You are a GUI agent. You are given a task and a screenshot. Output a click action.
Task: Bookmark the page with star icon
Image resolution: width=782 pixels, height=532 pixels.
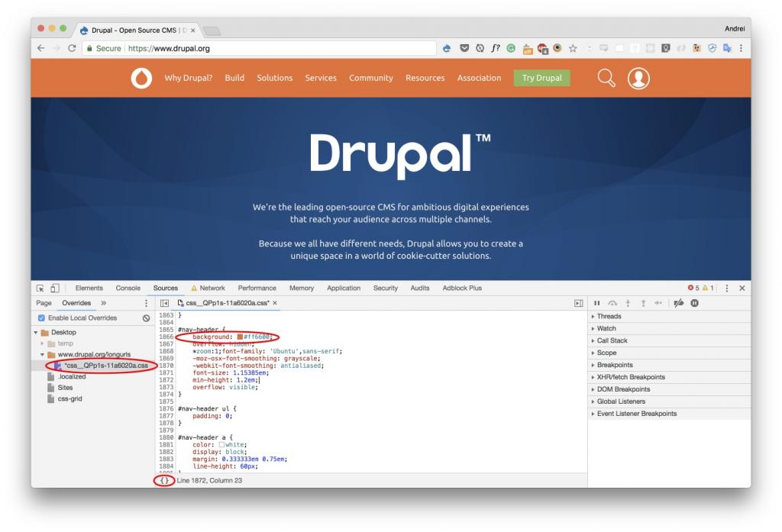click(x=573, y=48)
